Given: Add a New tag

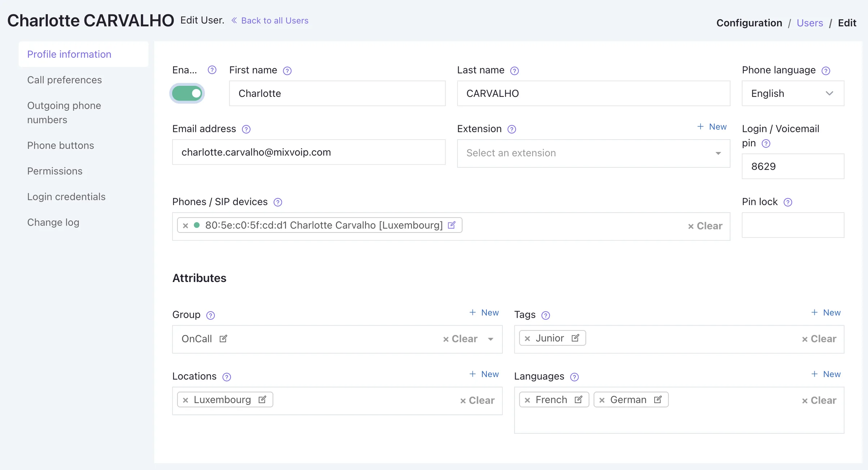Looking at the screenshot, I should (x=826, y=313).
